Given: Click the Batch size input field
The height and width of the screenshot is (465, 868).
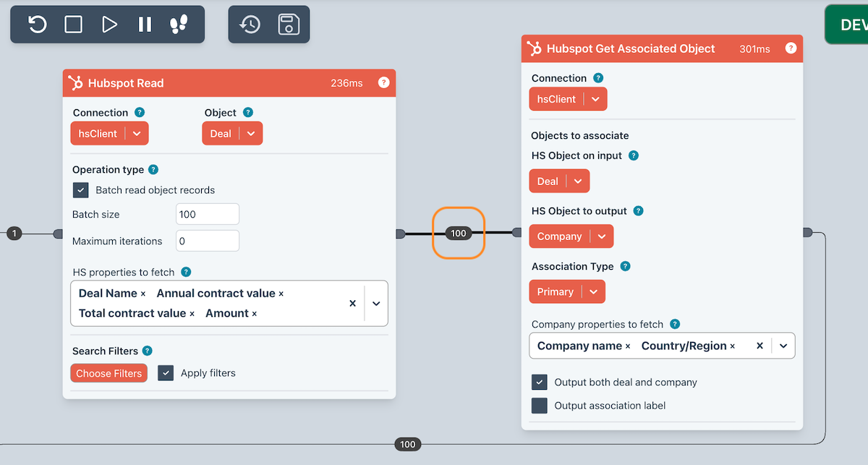Looking at the screenshot, I should pyautogui.click(x=207, y=215).
